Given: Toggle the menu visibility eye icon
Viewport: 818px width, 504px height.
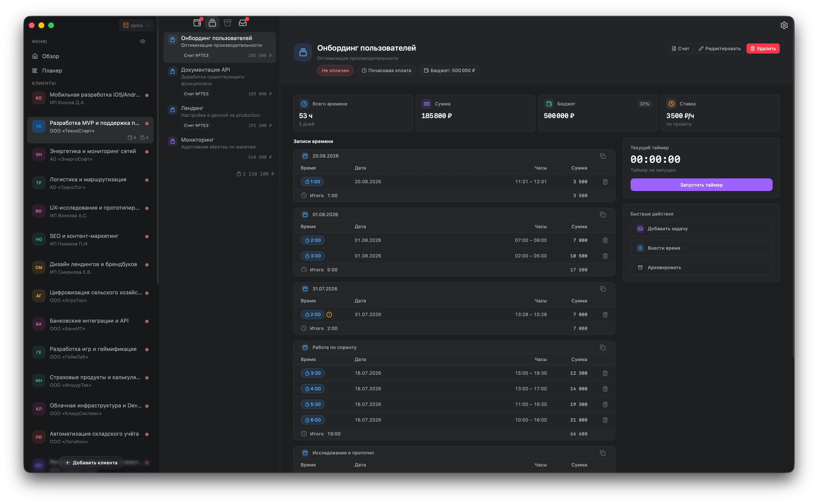Looking at the screenshot, I should (142, 41).
